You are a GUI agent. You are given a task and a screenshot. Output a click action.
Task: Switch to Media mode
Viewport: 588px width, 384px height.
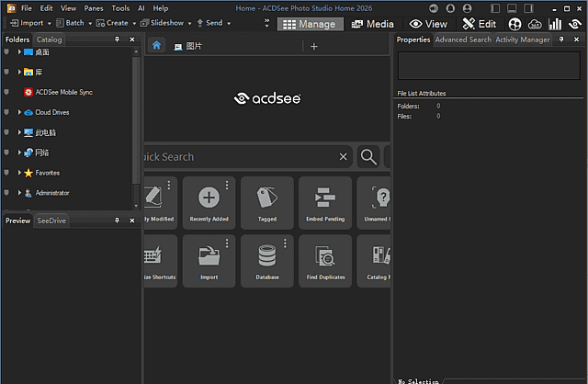pos(373,24)
